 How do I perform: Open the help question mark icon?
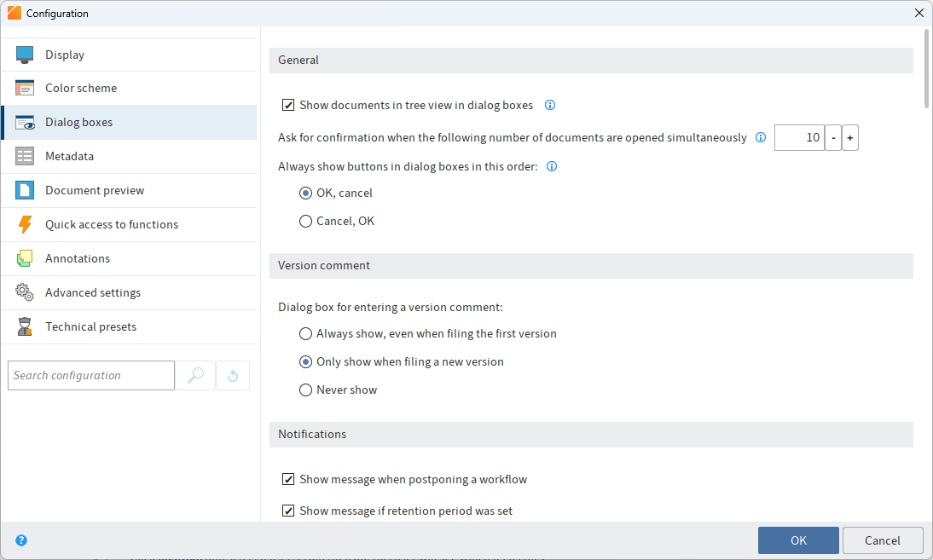20,540
